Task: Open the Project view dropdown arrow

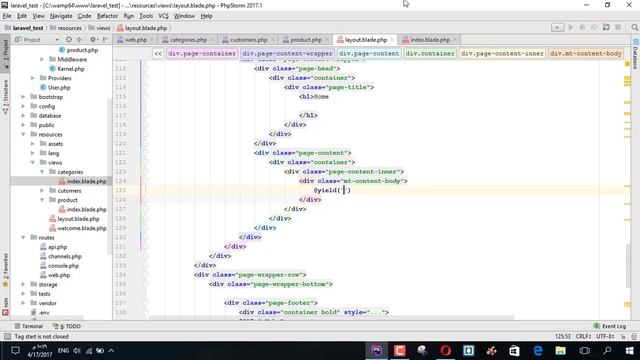Action: tap(57, 40)
